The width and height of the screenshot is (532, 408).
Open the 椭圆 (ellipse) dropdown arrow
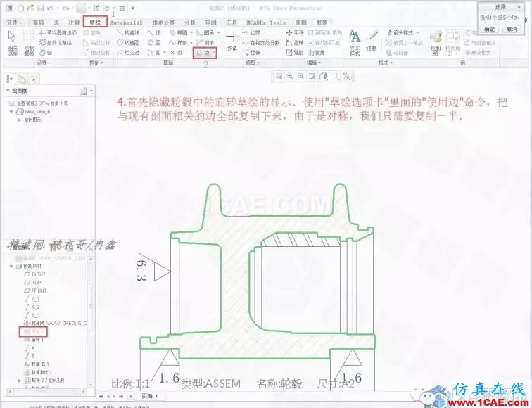pyautogui.click(x=191, y=32)
